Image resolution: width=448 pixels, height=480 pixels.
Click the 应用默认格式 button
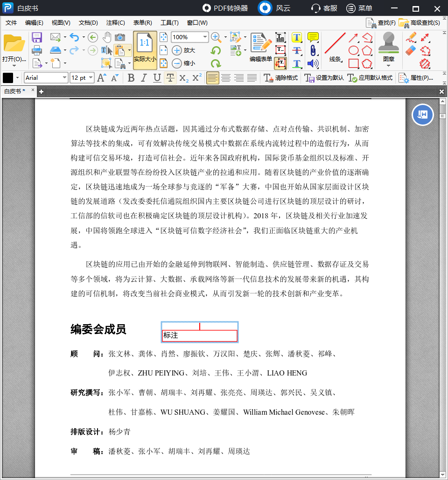(370, 78)
